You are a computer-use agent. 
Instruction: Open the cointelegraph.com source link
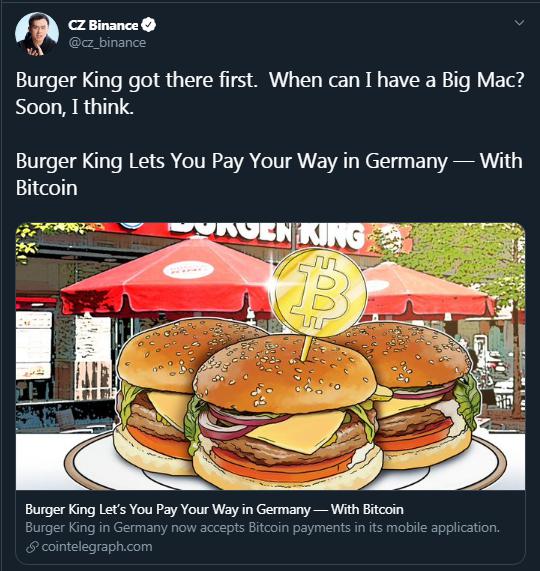click(97, 547)
